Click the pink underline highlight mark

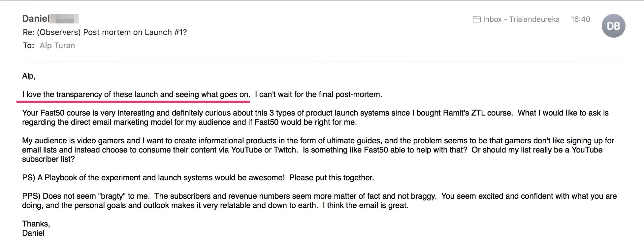(x=133, y=101)
